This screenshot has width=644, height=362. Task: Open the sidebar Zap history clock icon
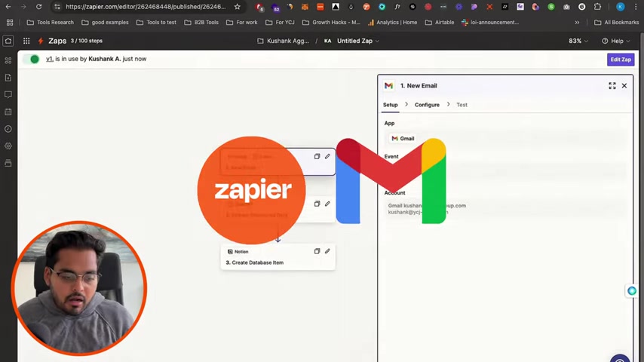pyautogui.click(x=8, y=129)
